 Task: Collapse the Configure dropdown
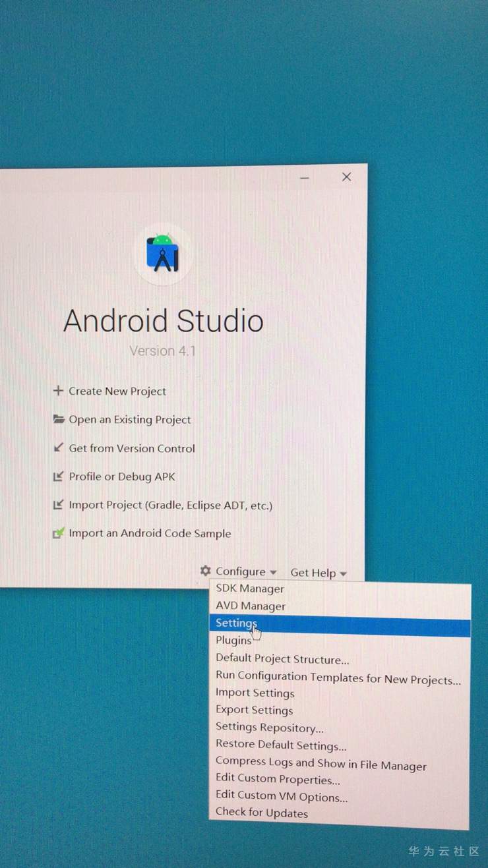click(x=246, y=572)
